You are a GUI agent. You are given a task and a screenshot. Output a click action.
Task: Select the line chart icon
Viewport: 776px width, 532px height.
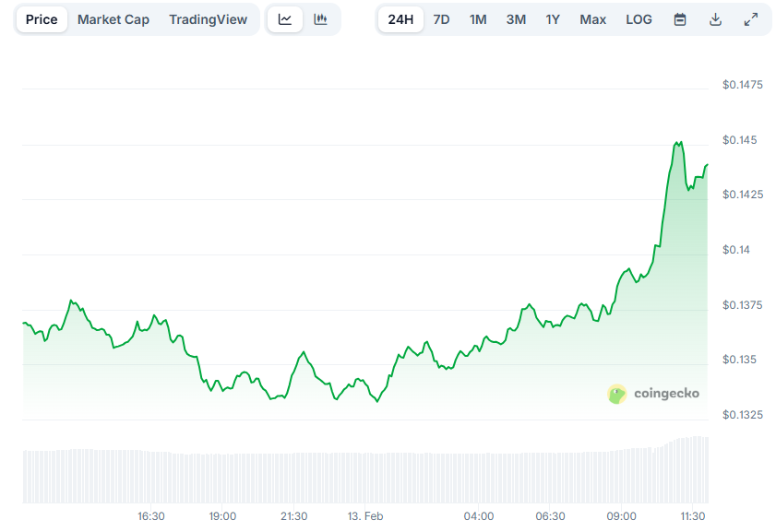pos(284,18)
